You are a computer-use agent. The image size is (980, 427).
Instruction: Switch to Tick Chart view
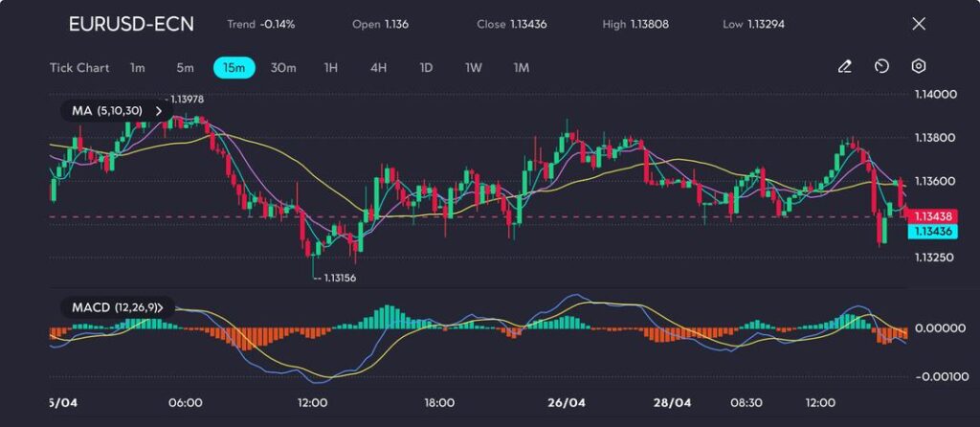(78, 68)
